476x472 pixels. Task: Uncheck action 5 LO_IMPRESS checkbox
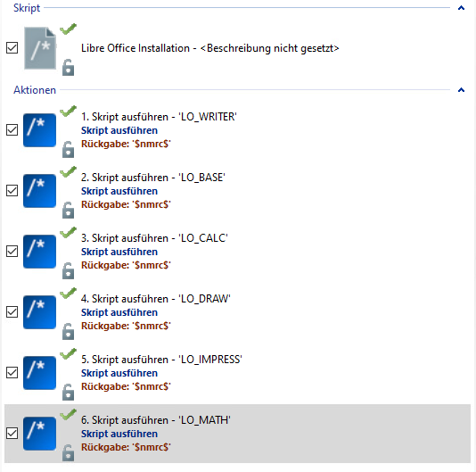pos(12,372)
